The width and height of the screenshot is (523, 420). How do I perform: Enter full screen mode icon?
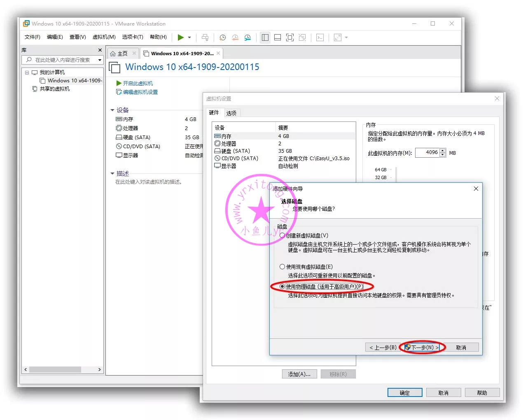[290, 37]
